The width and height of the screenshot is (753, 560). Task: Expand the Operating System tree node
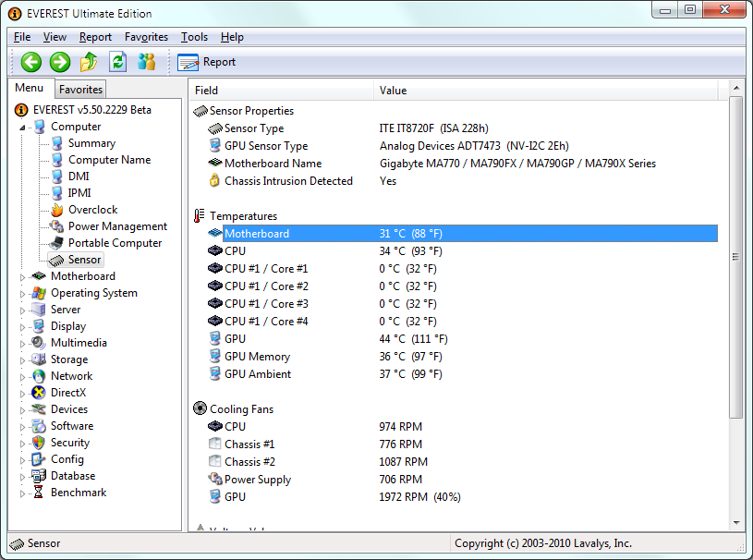(23, 293)
